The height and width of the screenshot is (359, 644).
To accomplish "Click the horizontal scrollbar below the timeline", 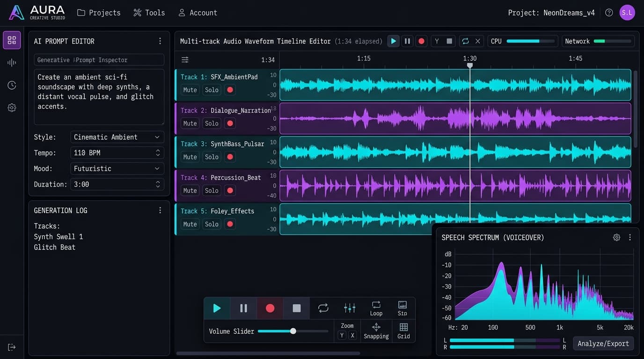I will 268,353.
